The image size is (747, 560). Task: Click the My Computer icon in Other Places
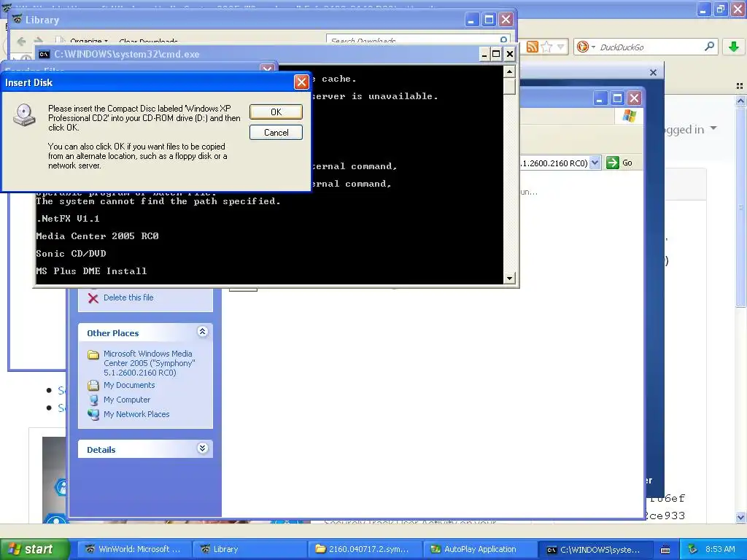click(93, 400)
